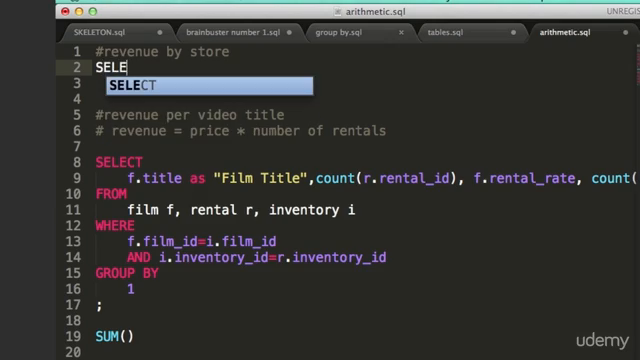
Task: Click line number 8 in gutter
Action: click(77, 162)
